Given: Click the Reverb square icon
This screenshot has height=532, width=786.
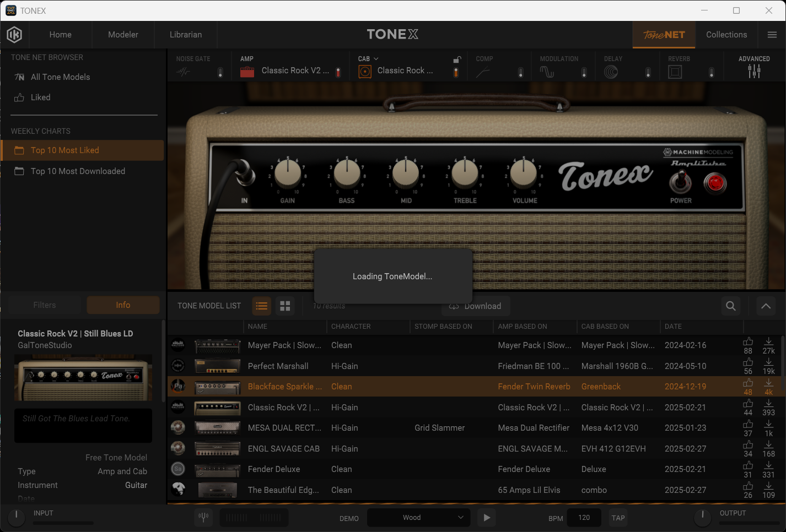Looking at the screenshot, I should [675, 72].
